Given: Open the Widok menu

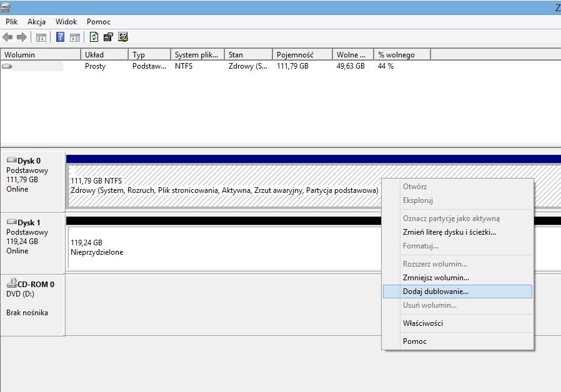Looking at the screenshot, I should point(66,22).
